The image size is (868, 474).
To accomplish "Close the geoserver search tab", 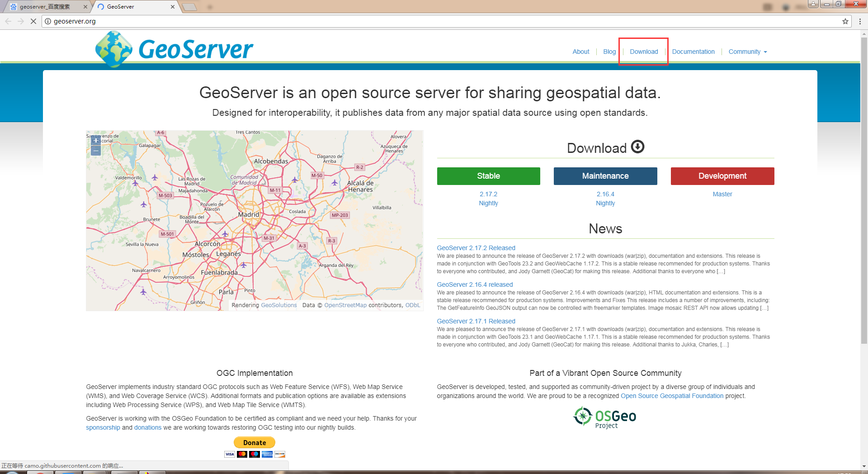I will (x=85, y=7).
